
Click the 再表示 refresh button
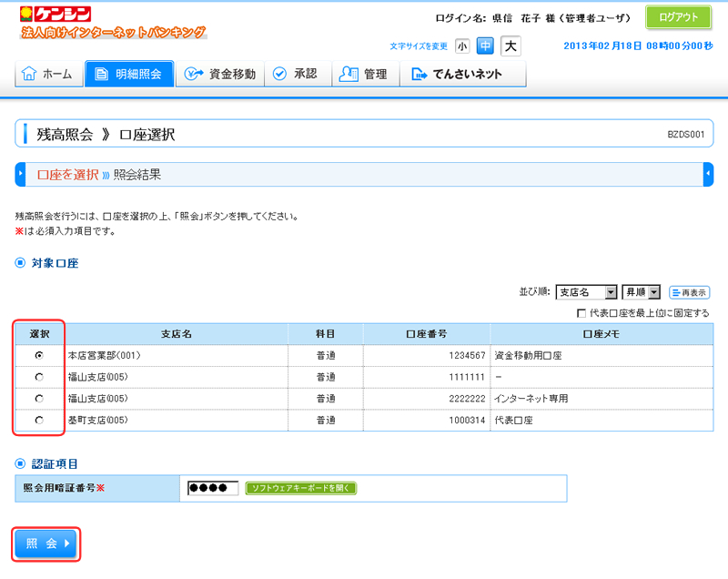click(689, 292)
